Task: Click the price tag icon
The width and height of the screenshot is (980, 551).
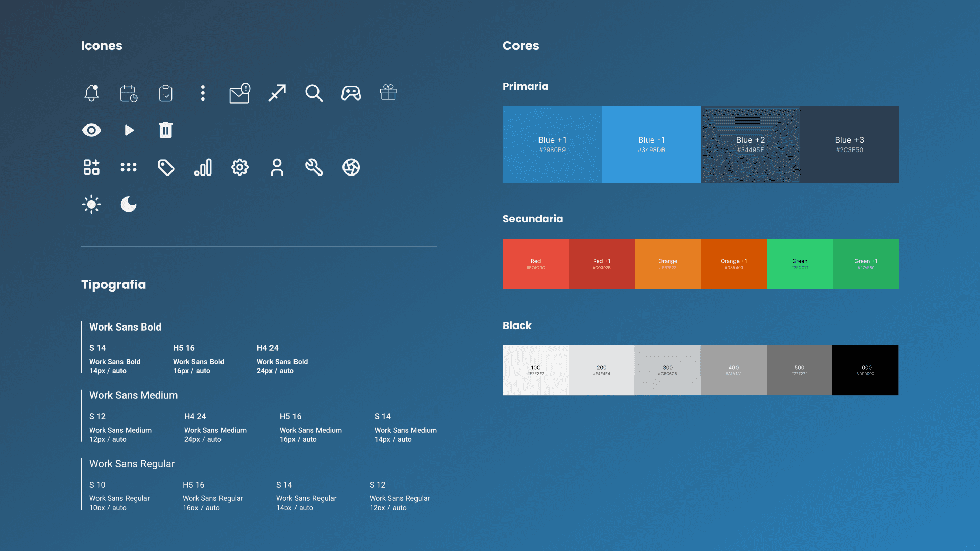Action: [166, 167]
